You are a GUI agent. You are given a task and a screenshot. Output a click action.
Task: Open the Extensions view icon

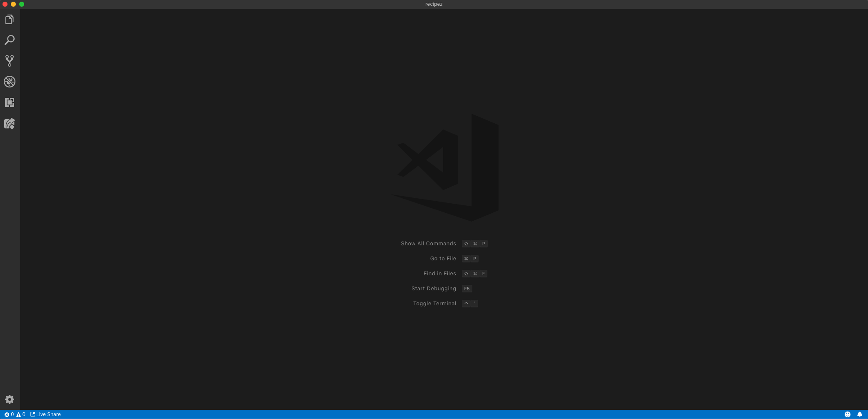[10, 102]
